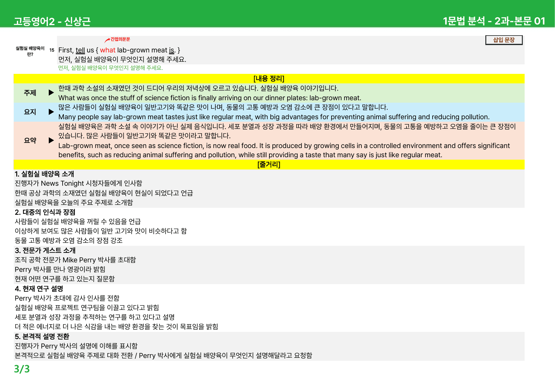Click the red word 'what' in the sentence
This screenshot has height=392, width=555.
click(x=108, y=50)
